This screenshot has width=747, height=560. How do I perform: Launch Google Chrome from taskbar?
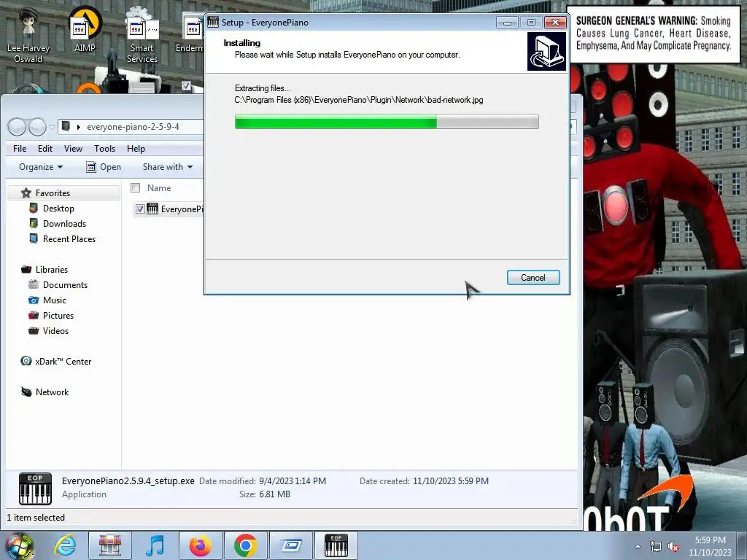point(245,545)
